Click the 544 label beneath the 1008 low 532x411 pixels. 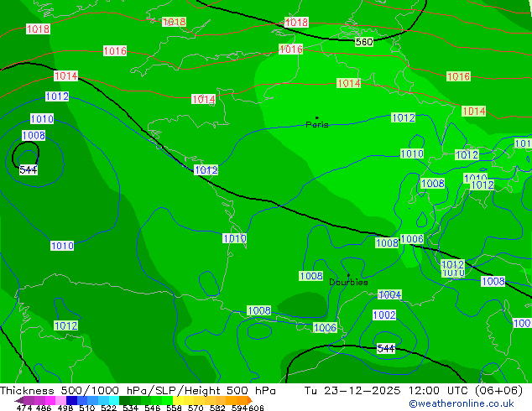(x=29, y=169)
